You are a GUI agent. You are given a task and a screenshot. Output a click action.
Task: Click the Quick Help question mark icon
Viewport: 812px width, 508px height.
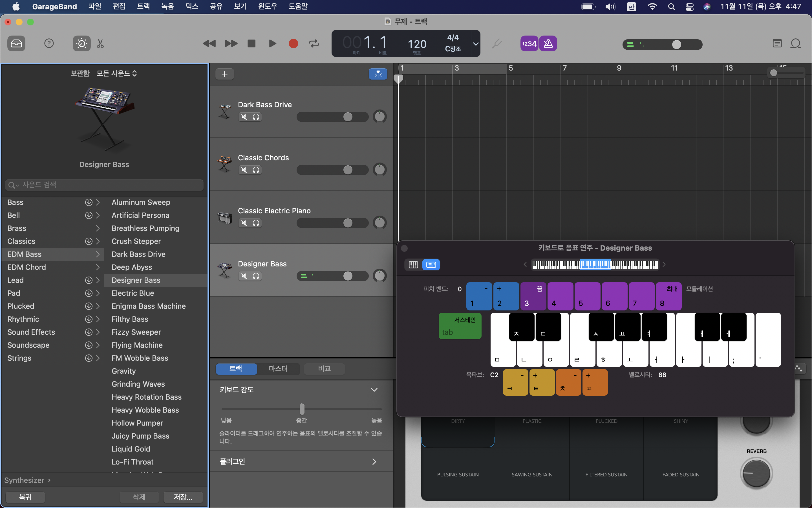coord(49,43)
